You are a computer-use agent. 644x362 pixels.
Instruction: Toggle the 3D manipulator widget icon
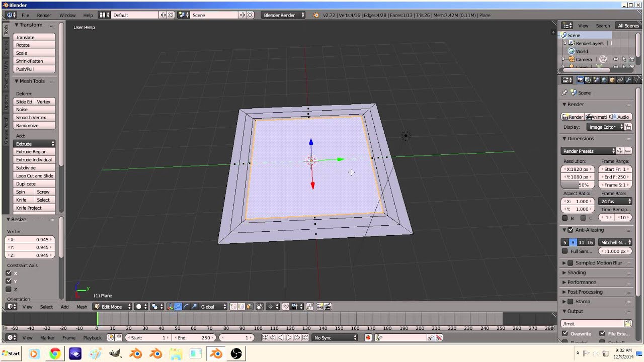(x=170, y=307)
